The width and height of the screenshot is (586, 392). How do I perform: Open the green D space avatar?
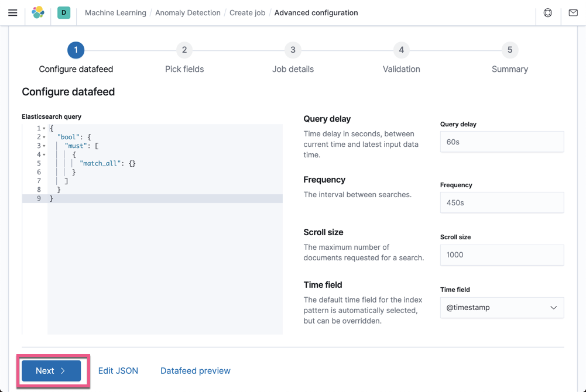64,12
